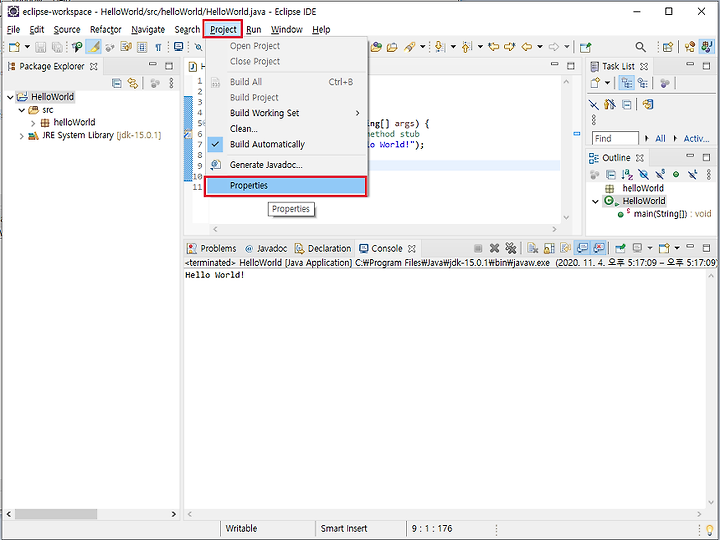Click the Find field in Task List
The image size is (720, 540).
coord(615,138)
